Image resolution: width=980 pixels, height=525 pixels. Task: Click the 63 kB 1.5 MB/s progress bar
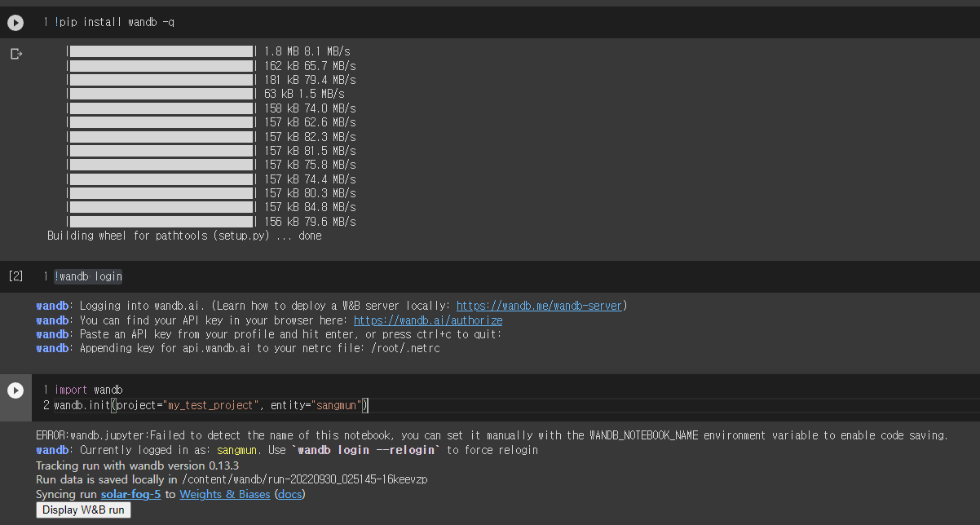click(162, 94)
